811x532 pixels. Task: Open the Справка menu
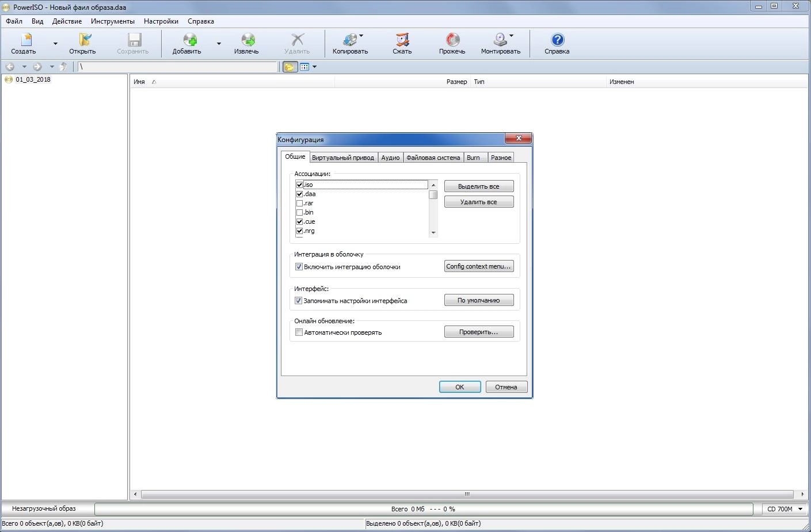pyautogui.click(x=201, y=21)
